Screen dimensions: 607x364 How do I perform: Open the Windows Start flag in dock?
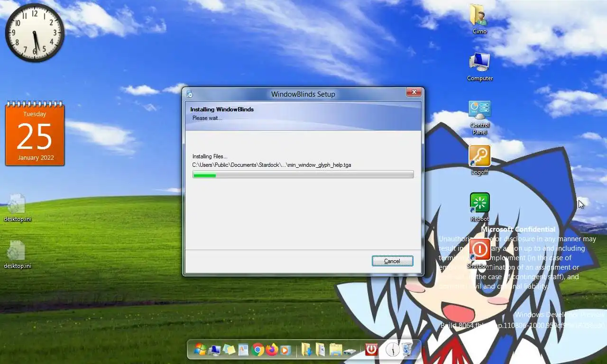click(x=200, y=350)
